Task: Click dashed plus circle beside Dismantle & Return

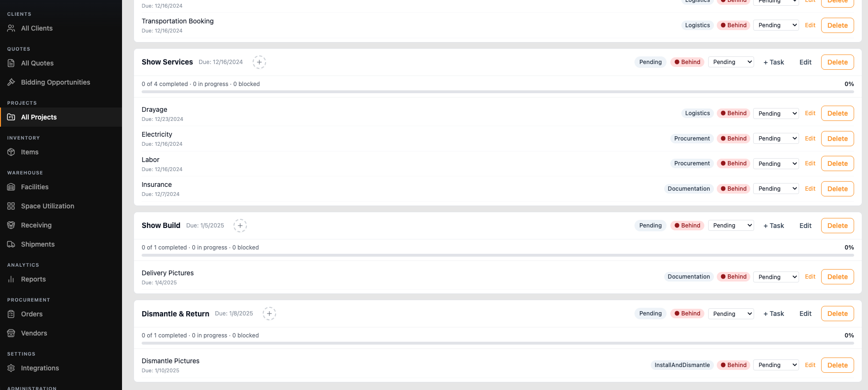Action: [x=269, y=314]
